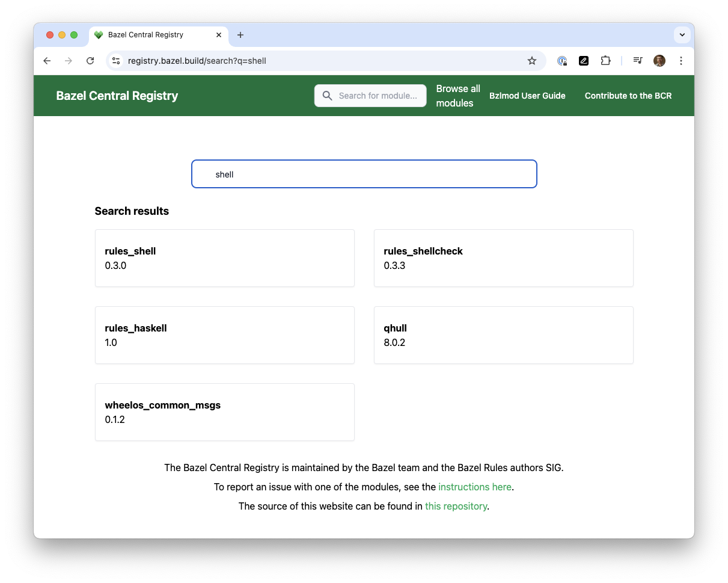The height and width of the screenshot is (583, 728).
Task: Open the rules_shellcheck module card
Action: pos(504,258)
